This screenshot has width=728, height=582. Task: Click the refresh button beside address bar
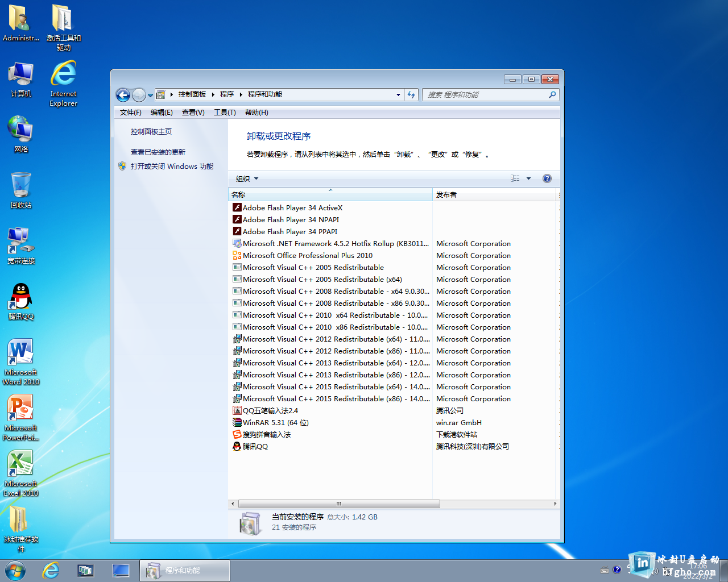pyautogui.click(x=411, y=95)
